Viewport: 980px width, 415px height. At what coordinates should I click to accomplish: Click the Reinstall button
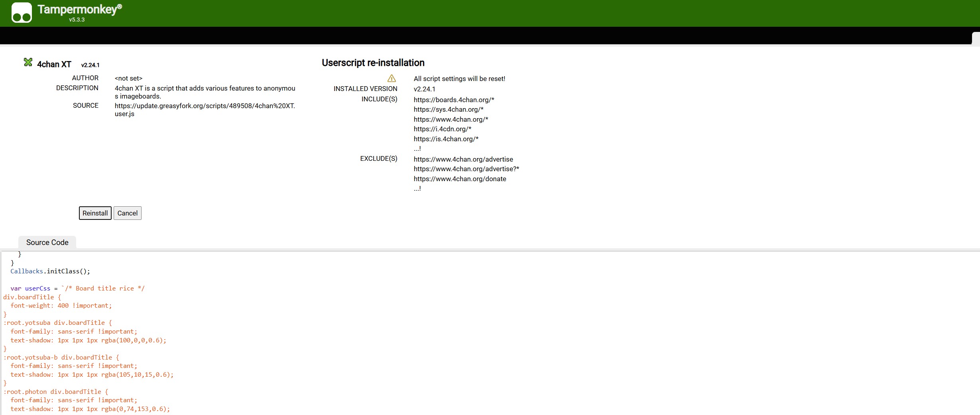pyautogui.click(x=95, y=213)
